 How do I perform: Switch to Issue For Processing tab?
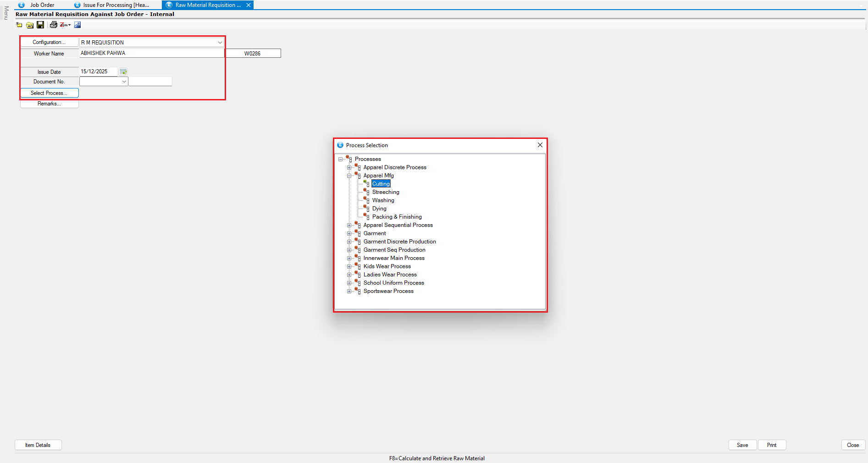(x=116, y=5)
